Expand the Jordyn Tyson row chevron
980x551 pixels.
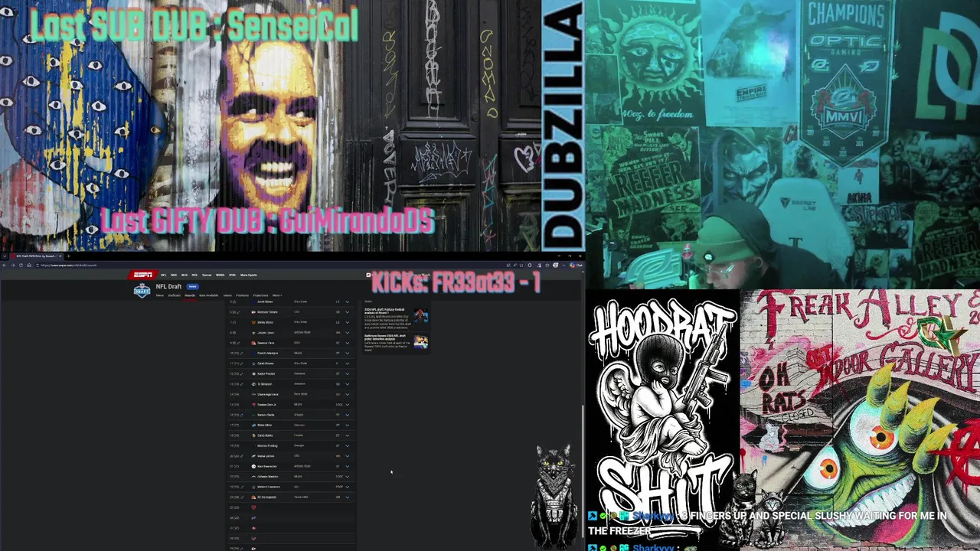click(347, 333)
